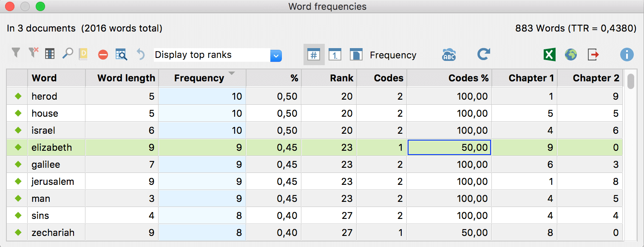Click the magnifier search icon
This screenshot has height=247, width=644.
tap(68, 53)
